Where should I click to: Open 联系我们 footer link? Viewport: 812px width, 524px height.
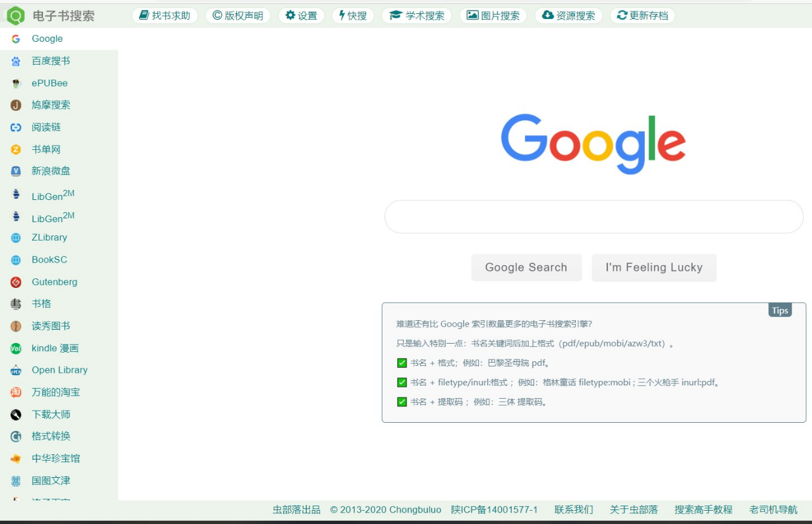click(574, 509)
